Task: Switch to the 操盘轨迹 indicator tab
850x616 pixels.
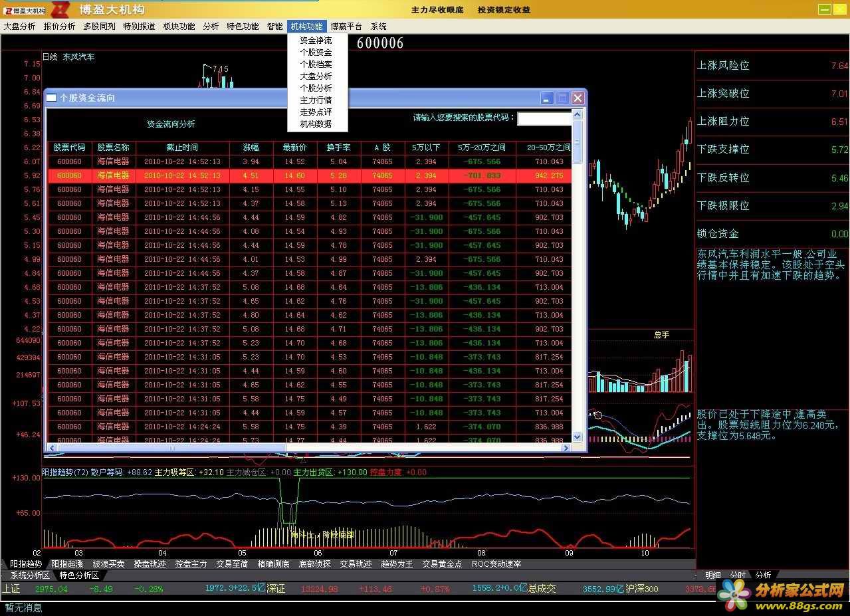Action: pos(150,564)
